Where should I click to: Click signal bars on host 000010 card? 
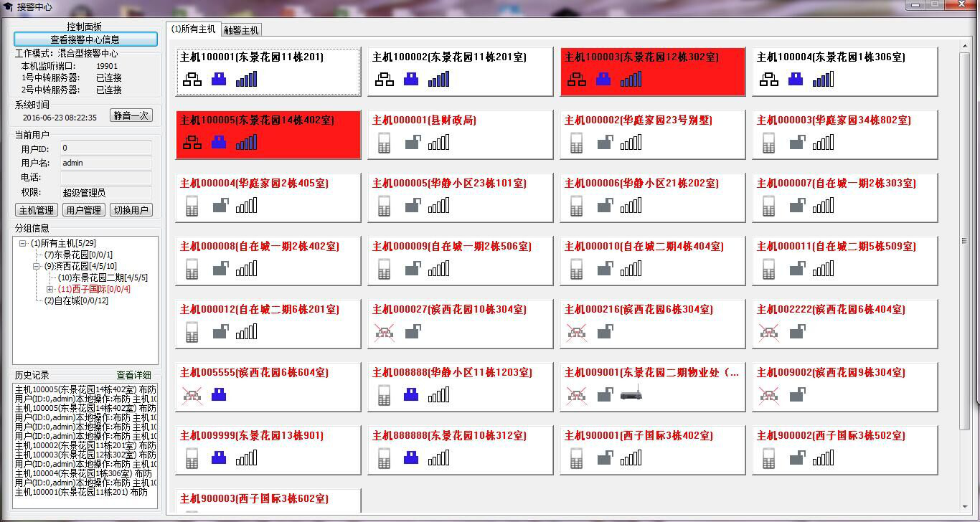click(631, 268)
